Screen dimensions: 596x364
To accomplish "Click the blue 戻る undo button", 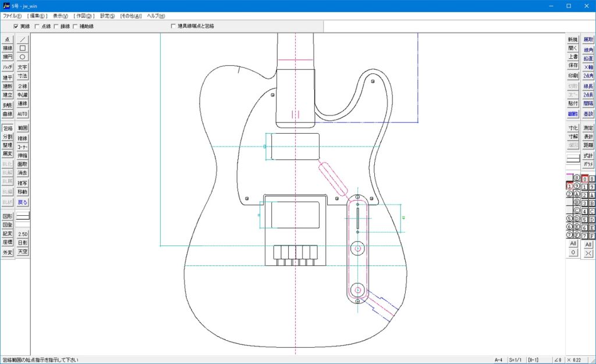I will pos(23,202).
